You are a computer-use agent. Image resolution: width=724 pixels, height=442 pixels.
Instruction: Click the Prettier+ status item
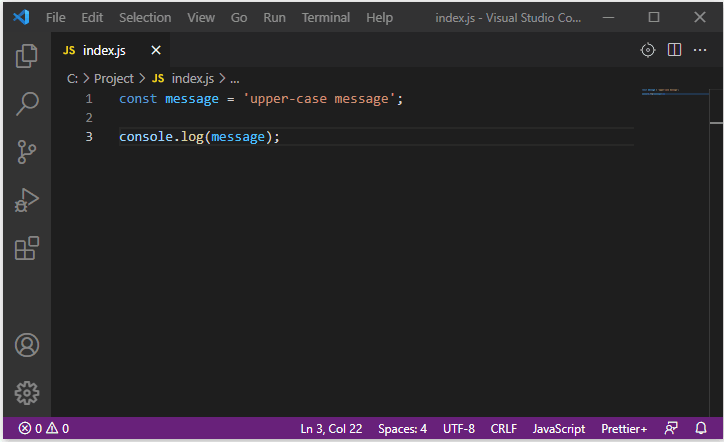point(624,429)
